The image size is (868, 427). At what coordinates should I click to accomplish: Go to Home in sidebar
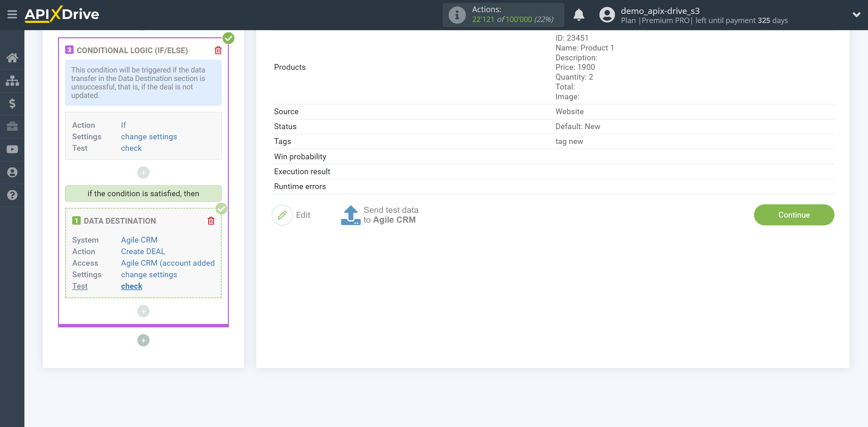[x=12, y=58]
